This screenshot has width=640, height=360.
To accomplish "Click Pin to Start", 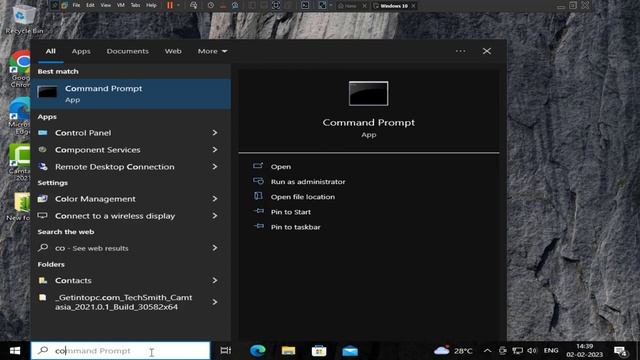I will click(x=291, y=212).
